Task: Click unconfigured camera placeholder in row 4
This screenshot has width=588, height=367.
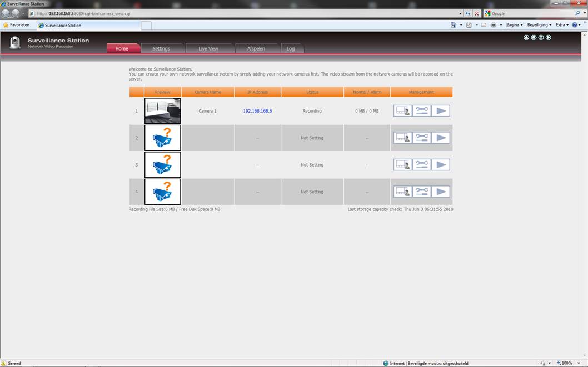Action: pyautogui.click(x=163, y=192)
